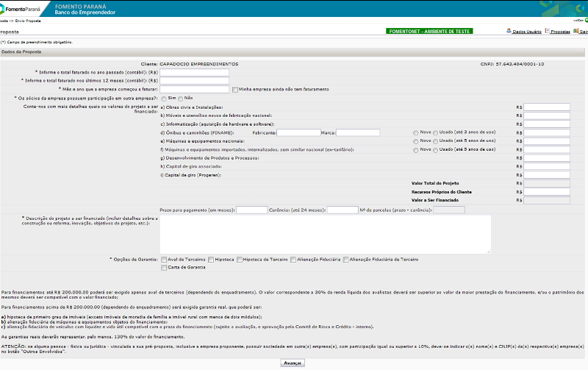The height and width of the screenshot is (370, 588).
Task: Focus the Recursos Próprios do Cliente field
Action: click(x=547, y=192)
